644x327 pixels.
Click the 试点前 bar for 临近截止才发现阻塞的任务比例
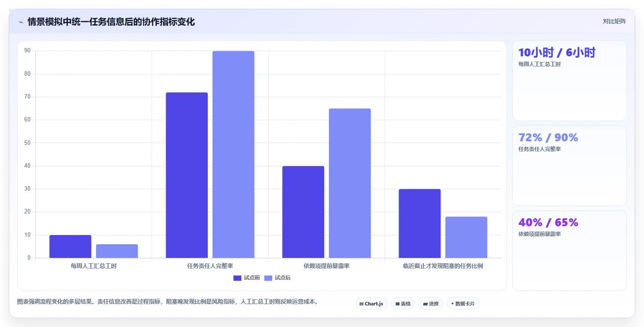point(419,224)
